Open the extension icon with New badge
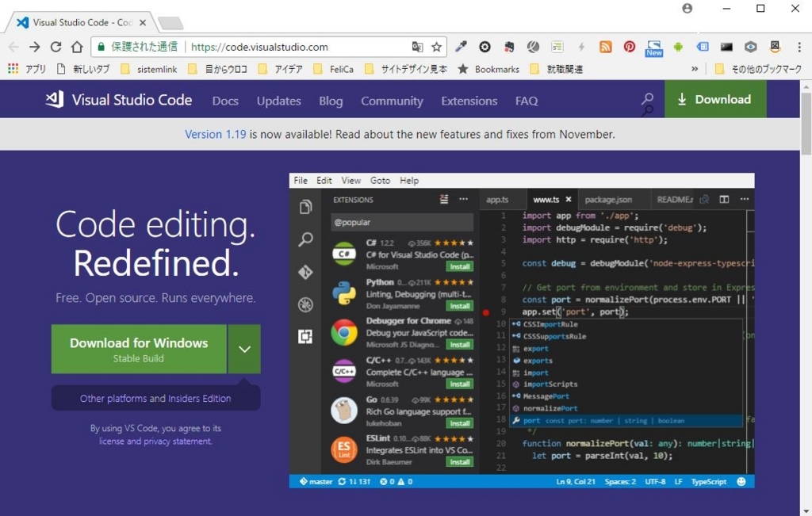Image resolution: width=812 pixels, height=516 pixels. point(654,48)
